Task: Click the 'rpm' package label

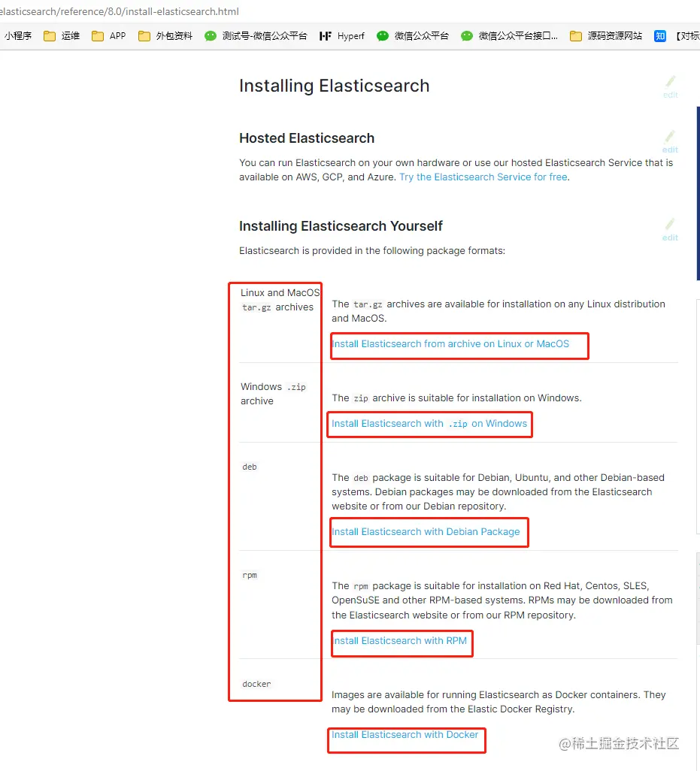Action: [250, 575]
